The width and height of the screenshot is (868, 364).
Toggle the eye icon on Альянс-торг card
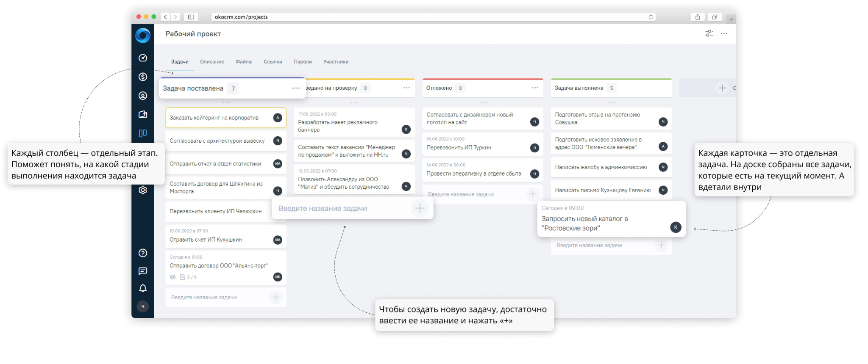(x=172, y=277)
